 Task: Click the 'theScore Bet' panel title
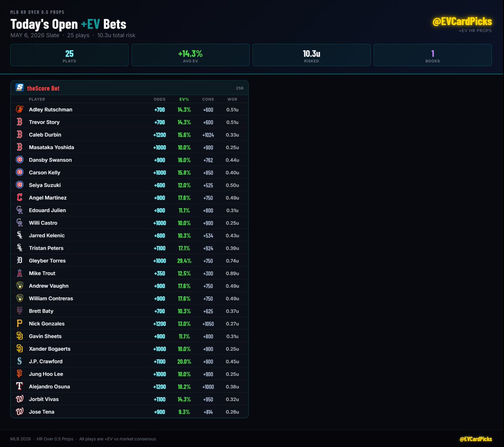tap(43, 88)
